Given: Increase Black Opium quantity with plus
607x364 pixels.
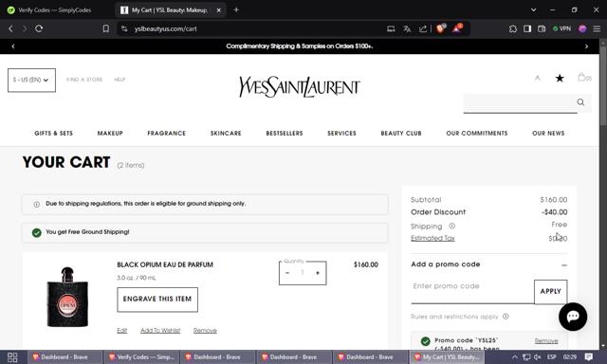Looking at the screenshot, I should (x=318, y=273).
